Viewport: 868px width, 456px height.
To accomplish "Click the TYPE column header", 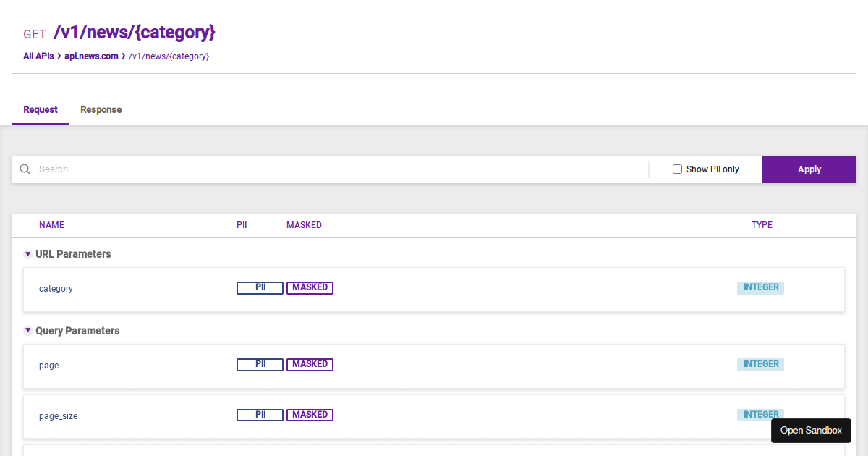I will click(762, 225).
